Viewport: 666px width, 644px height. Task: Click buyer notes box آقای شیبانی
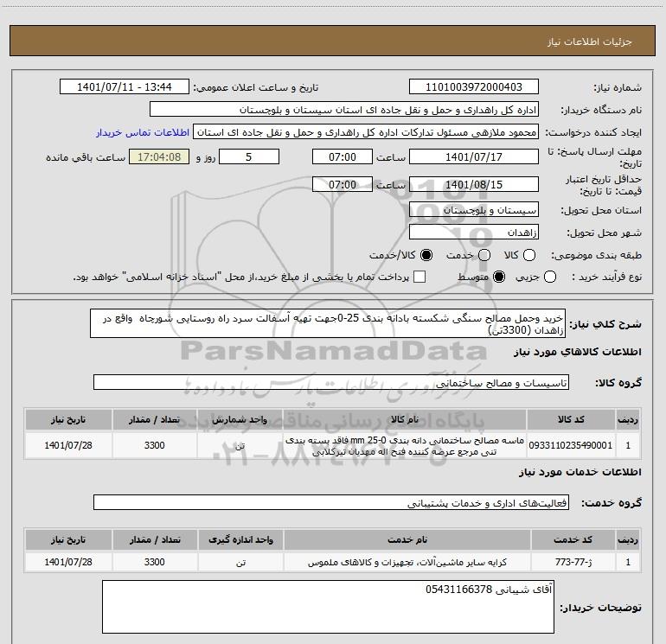pyautogui.click(x=328, y=607)
